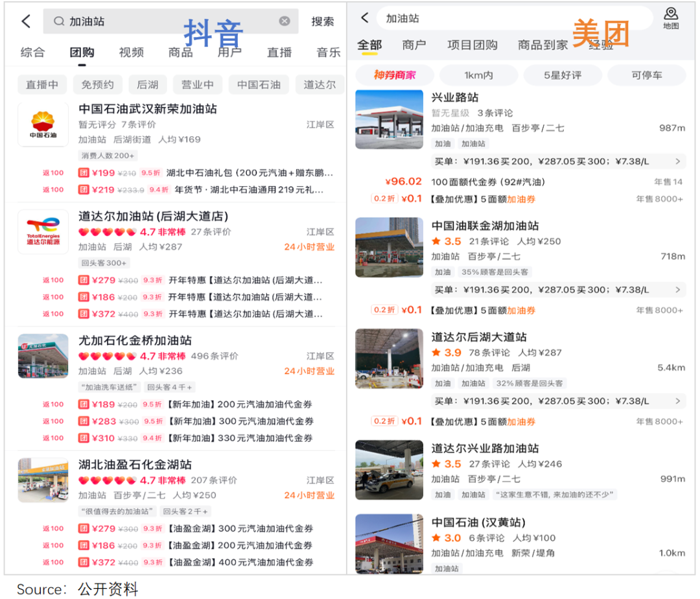Select ¥189 新年加油 200元 voucher
The image size is (700, 599).
195,405
